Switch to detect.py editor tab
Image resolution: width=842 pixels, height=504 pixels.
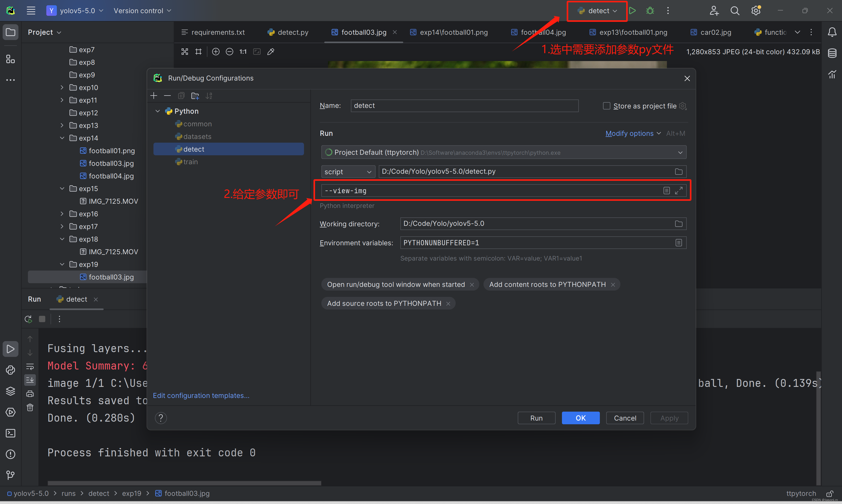[288, 32]
